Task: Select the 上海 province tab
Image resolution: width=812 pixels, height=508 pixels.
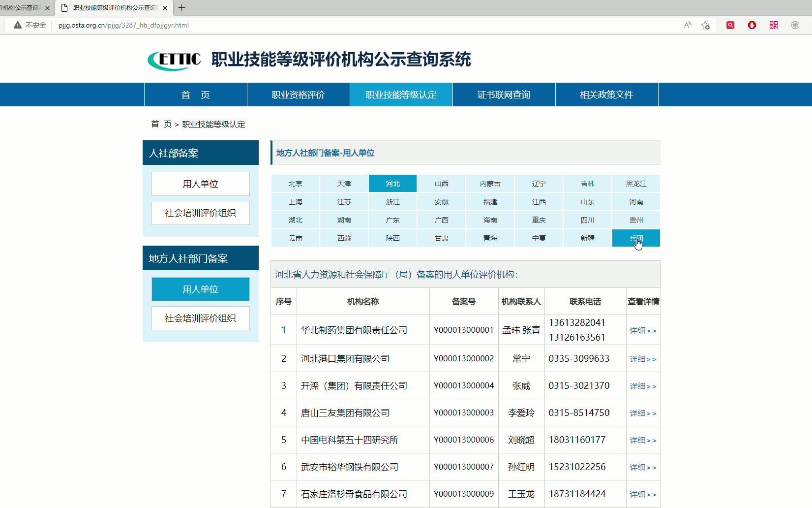Action: [x=296, y=202]
